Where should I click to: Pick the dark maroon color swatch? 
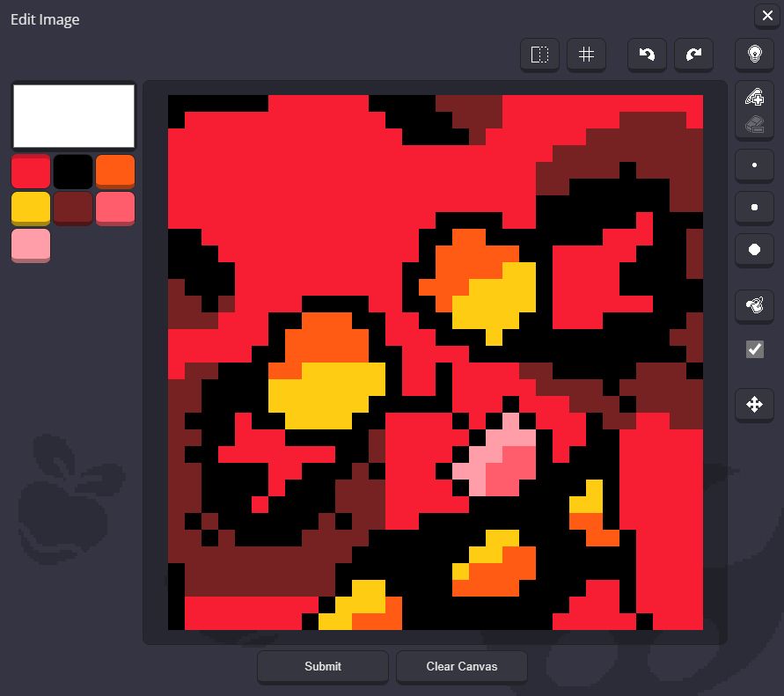(x=73, y=208)
